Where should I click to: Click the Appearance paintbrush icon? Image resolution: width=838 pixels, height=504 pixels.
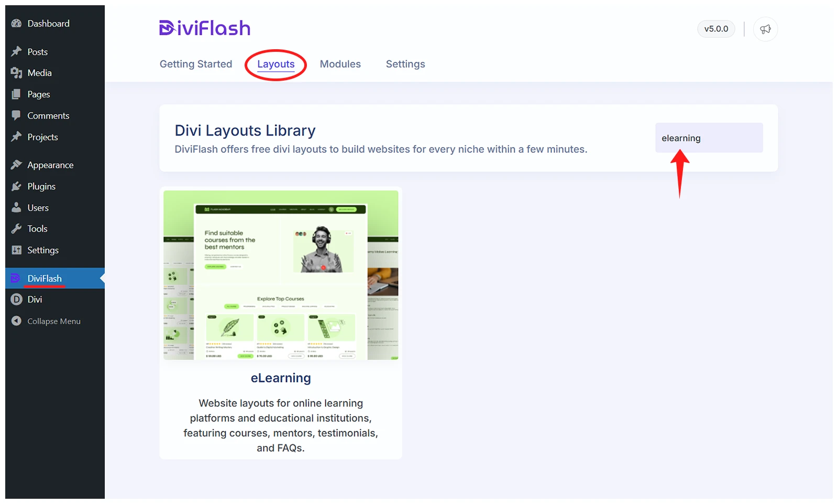point(16,165)
